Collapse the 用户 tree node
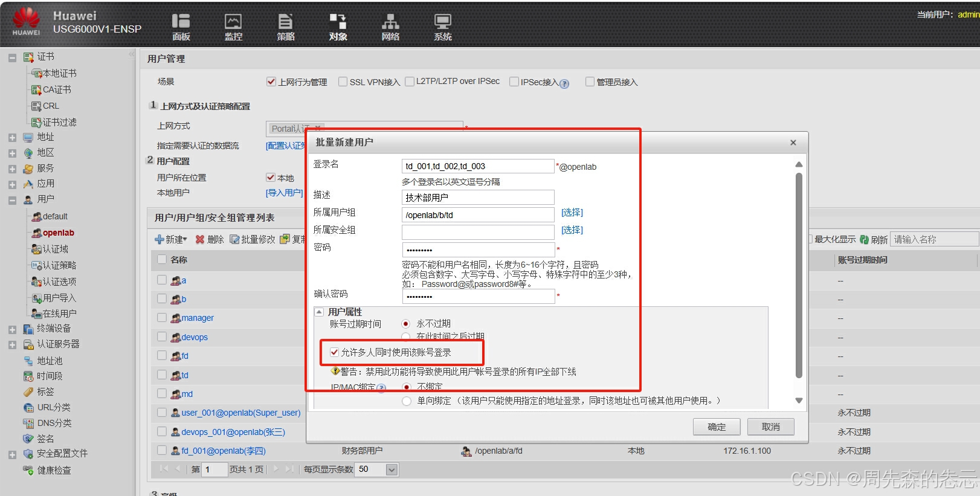Image resolution: width=980 pixels, height=496 pixels. point(12,200)
